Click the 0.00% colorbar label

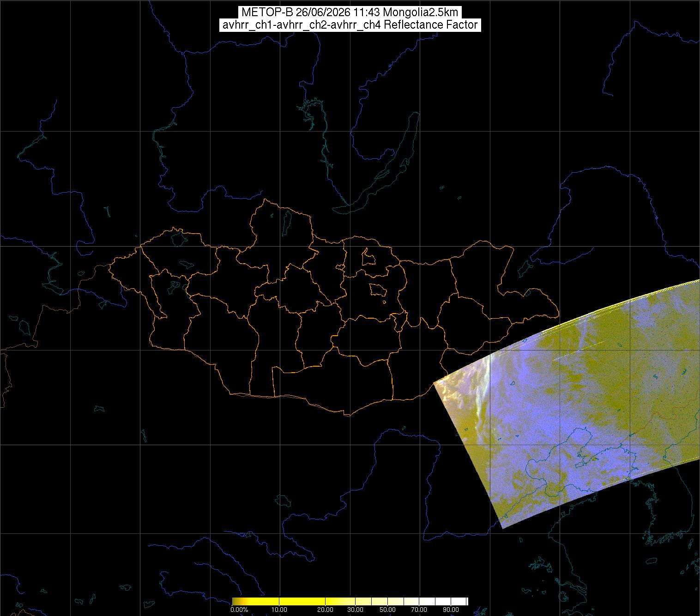pos(239,610)
